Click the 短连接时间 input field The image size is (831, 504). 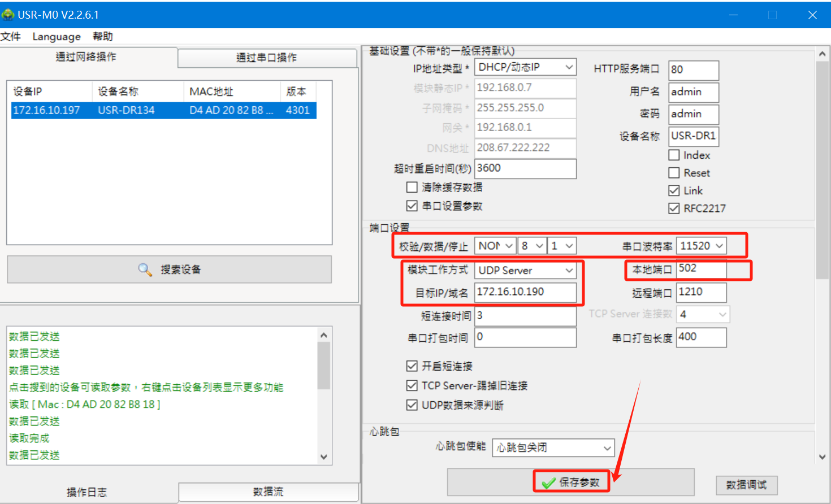click(x=525, y=316)
